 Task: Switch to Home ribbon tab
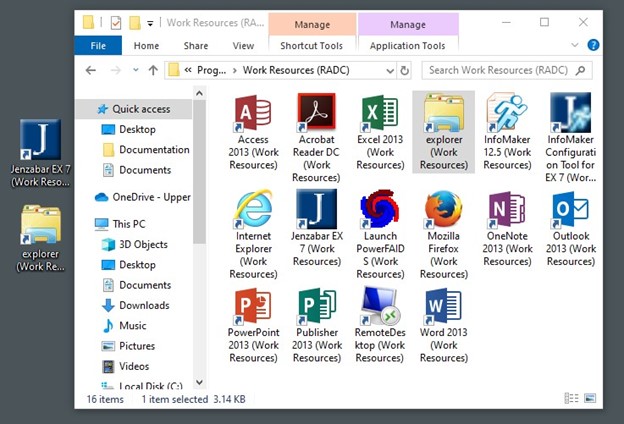[146, 45]
